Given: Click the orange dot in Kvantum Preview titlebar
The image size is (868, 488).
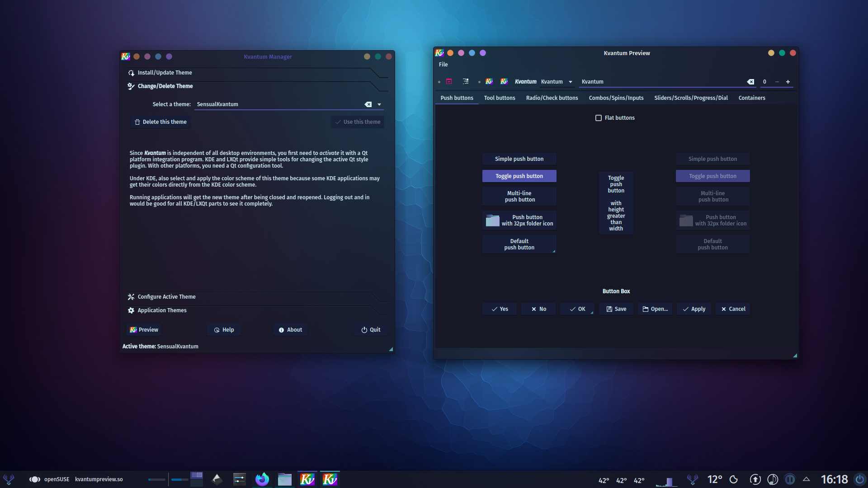Looking at the screenshot, I should pos(450,53).
